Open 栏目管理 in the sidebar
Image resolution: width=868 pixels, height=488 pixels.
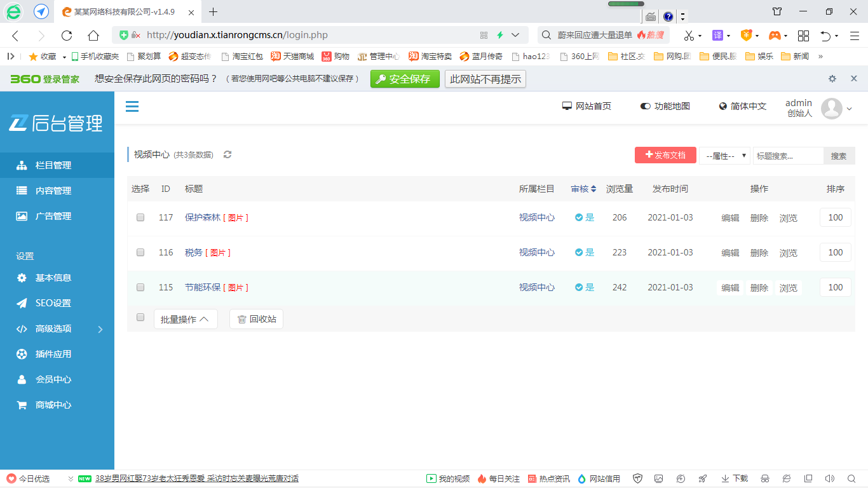click(57, 165)
